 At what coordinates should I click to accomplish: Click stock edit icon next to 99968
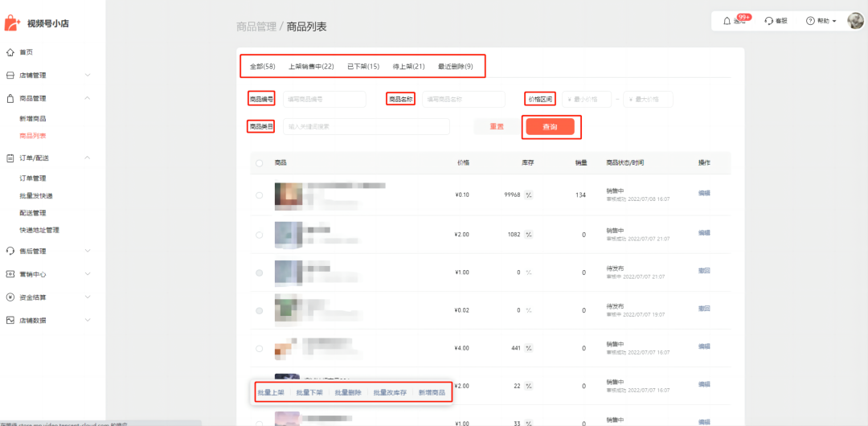(x=529, y=195)
